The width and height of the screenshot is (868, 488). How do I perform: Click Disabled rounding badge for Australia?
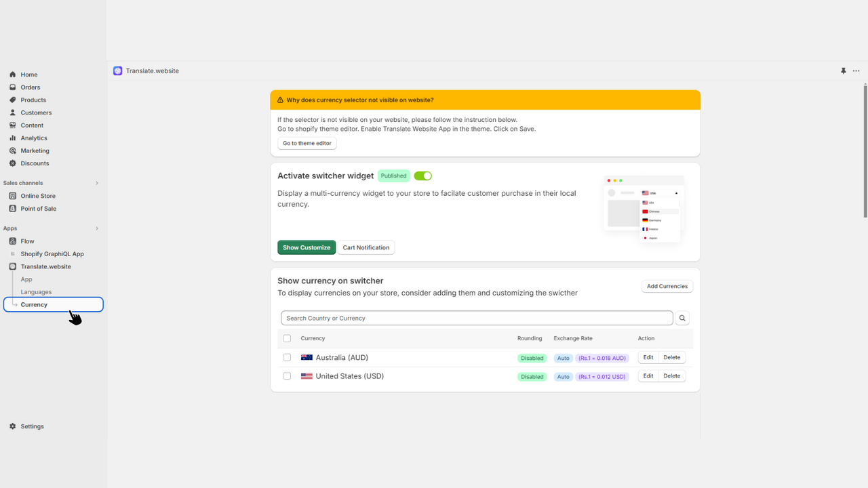tap(532, 358)
